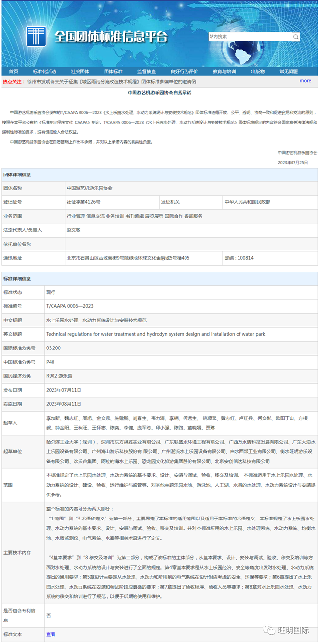Open the 良好行为评价 menu item
This screenshot has width=319, height=644.
(x=185, y=72)
